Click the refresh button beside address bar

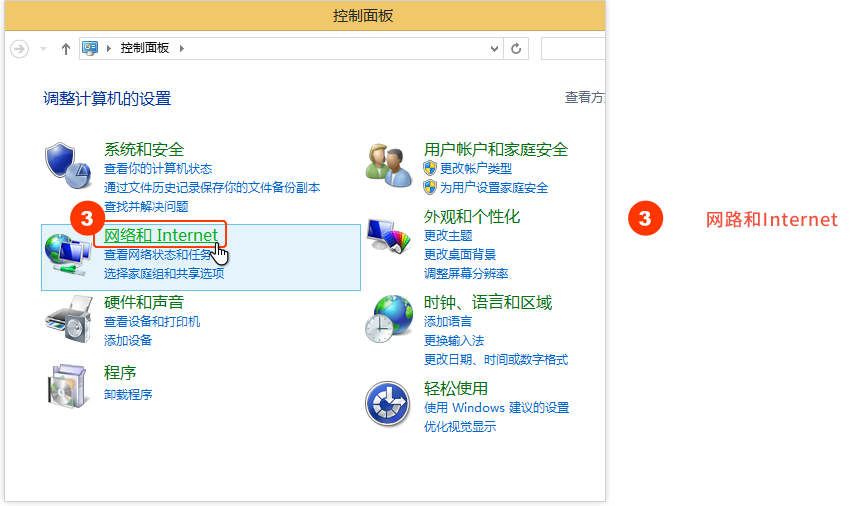click(x=517, y=48)
